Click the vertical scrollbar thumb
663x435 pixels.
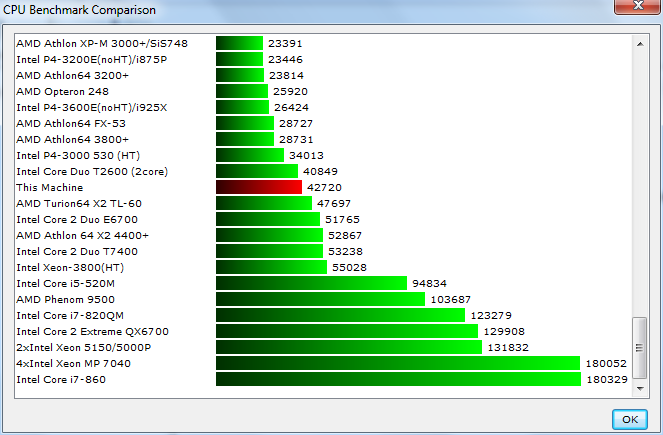click(x=639, y=348)
